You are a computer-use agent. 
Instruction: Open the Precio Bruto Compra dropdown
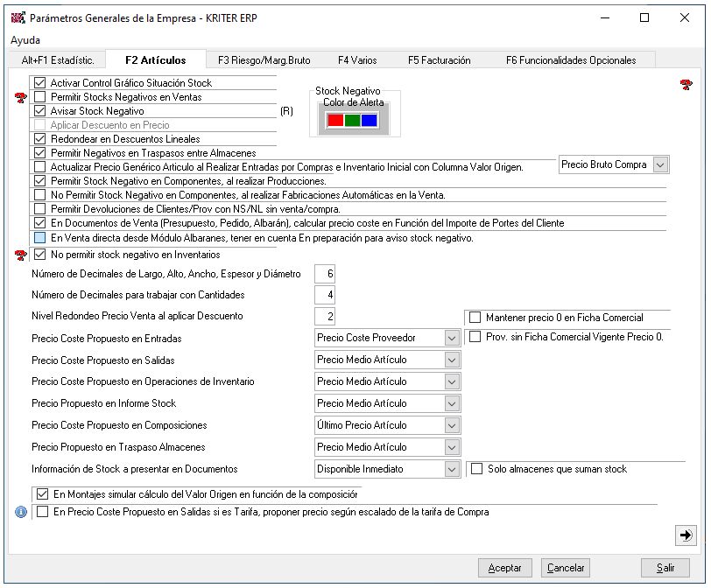click(660, 164)
